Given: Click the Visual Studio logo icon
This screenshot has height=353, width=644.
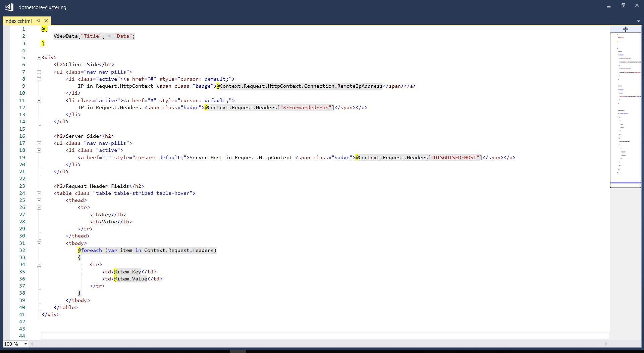Looking at the screenshot, I should click(9, 7).
